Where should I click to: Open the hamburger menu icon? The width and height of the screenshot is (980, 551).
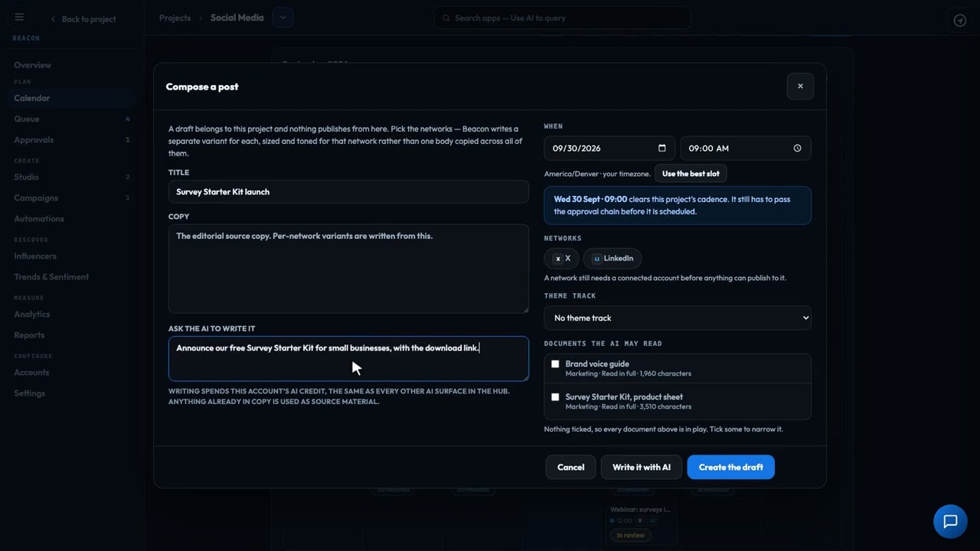(19, 18)
